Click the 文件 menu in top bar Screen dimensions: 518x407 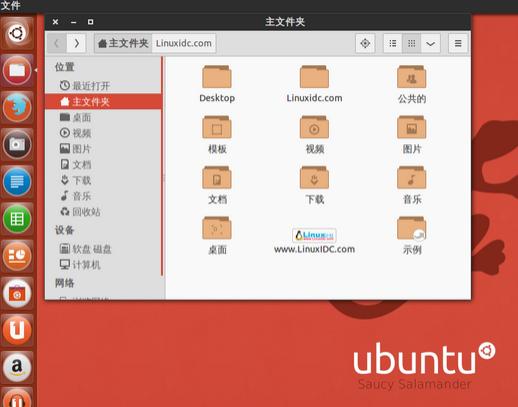point(10,5)
